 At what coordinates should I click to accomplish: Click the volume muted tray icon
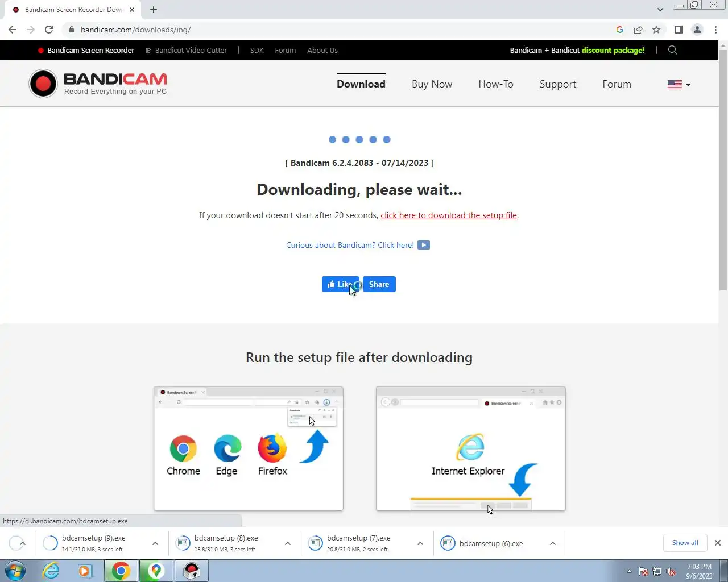(x=671, y=572)
